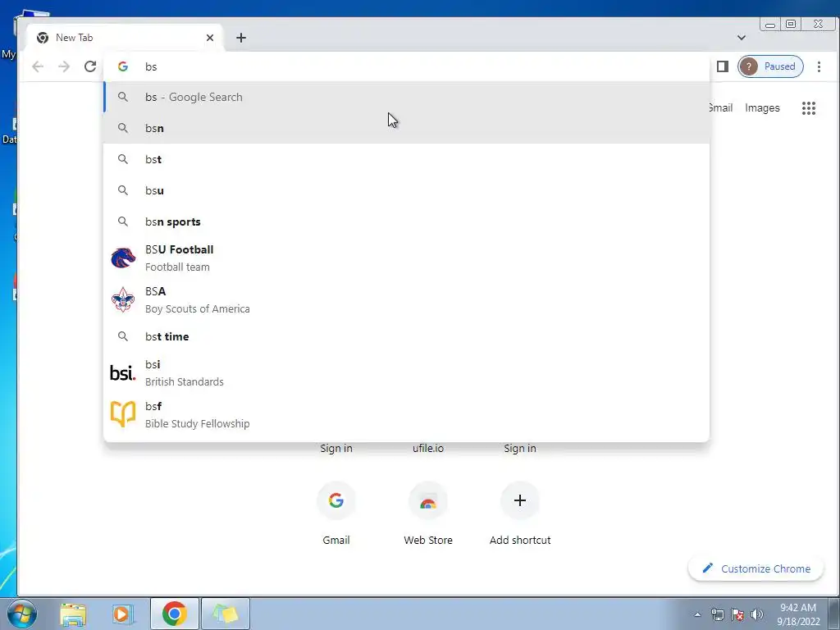Open the clock showing 9:42 AM
This screenshot has width=840, height=630.
coord(798,614)
